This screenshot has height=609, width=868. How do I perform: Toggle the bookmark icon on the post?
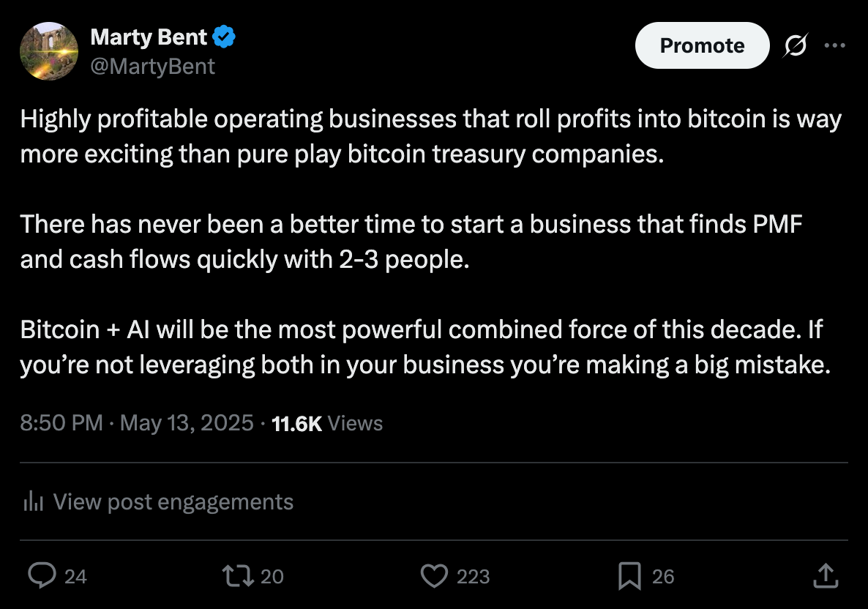pos(629,576)
